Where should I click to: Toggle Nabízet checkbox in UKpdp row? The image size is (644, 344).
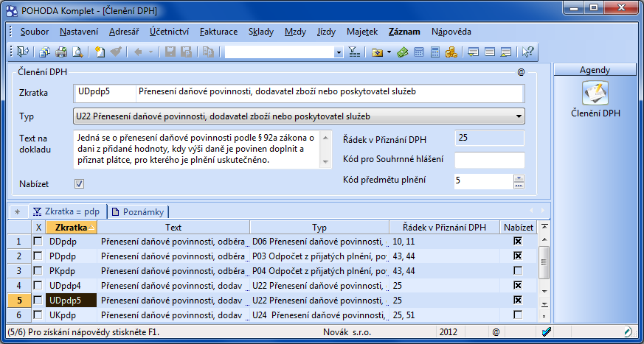pyautogui.click(x=519, y=315)
